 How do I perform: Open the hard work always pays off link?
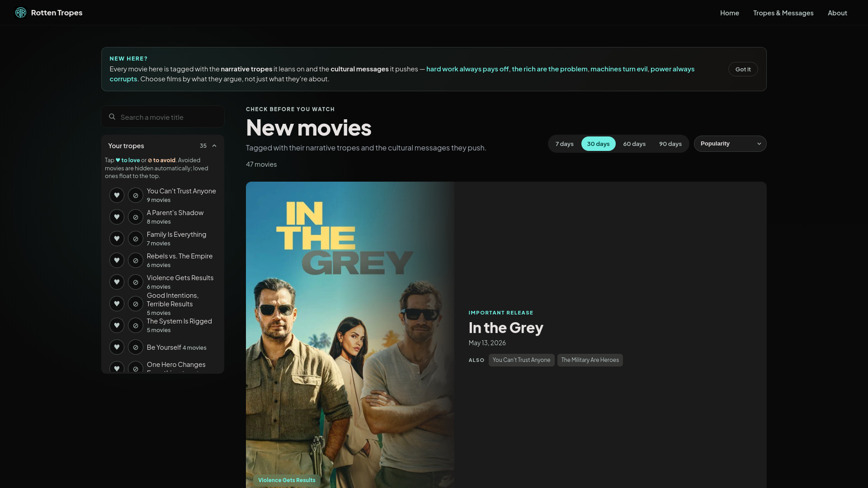pos(467,69)
